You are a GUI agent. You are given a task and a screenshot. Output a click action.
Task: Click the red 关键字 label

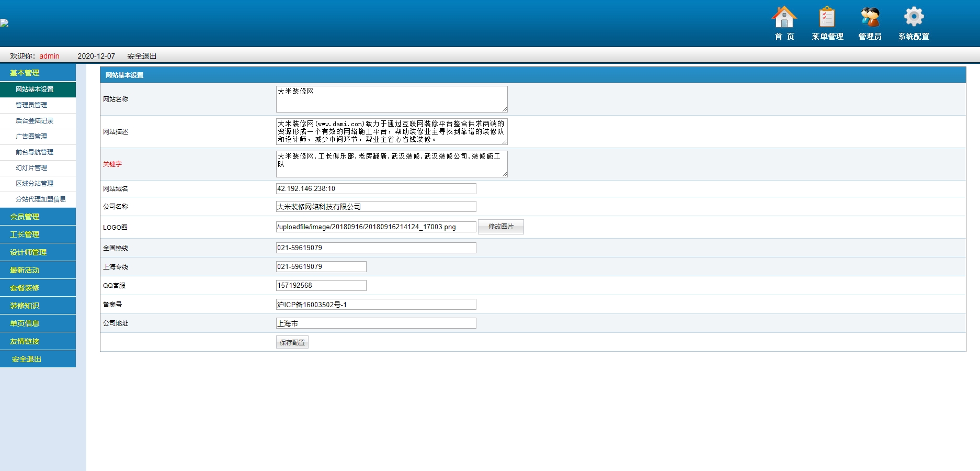(x=112, y=164)
